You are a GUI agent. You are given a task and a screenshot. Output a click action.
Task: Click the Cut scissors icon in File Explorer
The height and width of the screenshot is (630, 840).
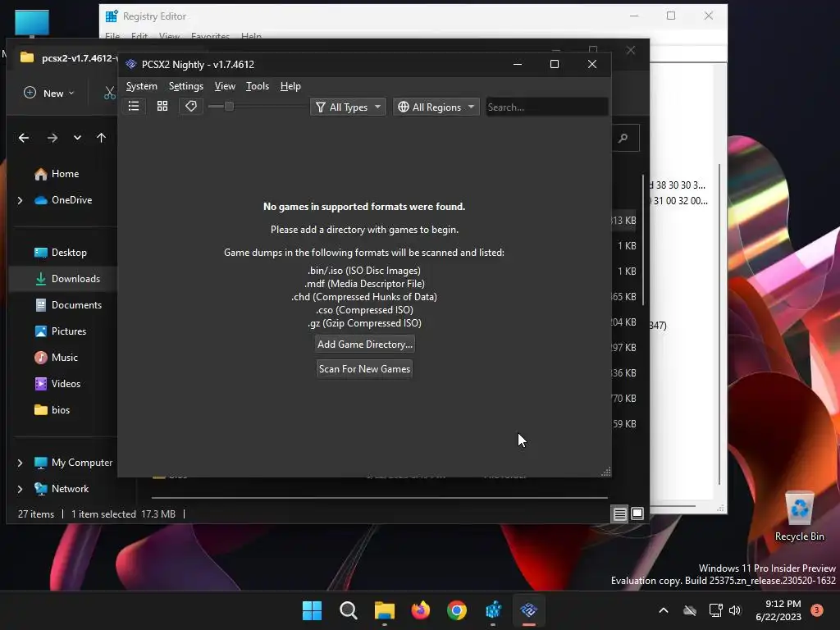click(x=110, y=93)
